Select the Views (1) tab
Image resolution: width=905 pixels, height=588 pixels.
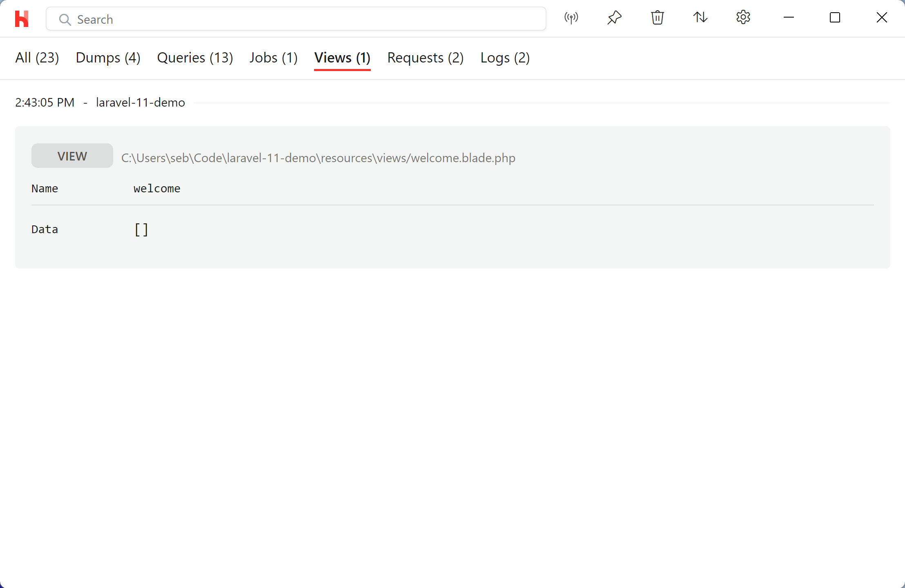click(x=342, y=58)
